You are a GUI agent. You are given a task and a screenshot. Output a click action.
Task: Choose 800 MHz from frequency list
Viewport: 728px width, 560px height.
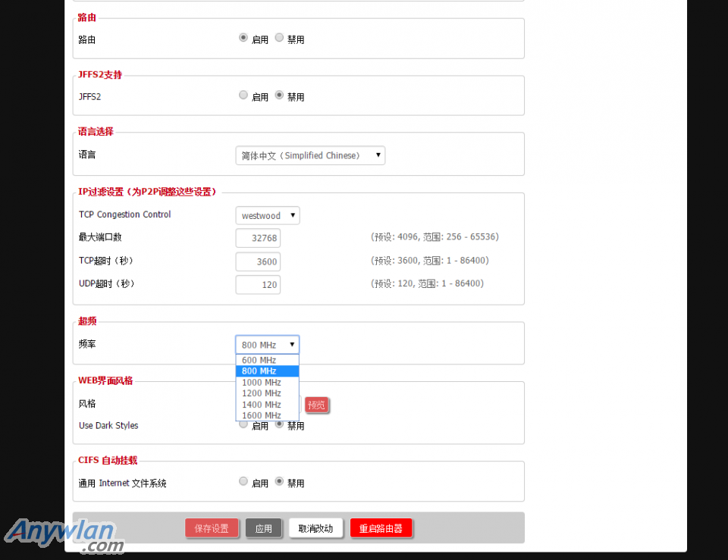pyautogui.click(x=268, y=371)
